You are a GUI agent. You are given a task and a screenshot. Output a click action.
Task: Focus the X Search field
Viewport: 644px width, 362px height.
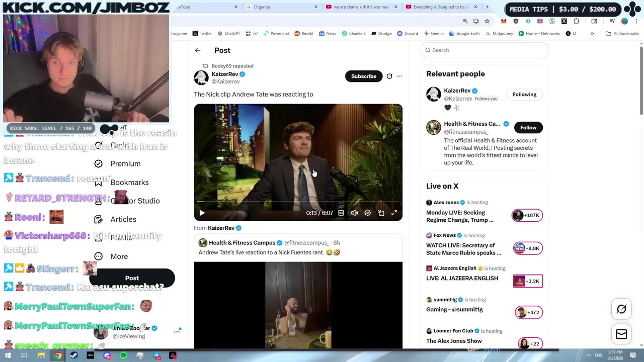click(484, 50)
